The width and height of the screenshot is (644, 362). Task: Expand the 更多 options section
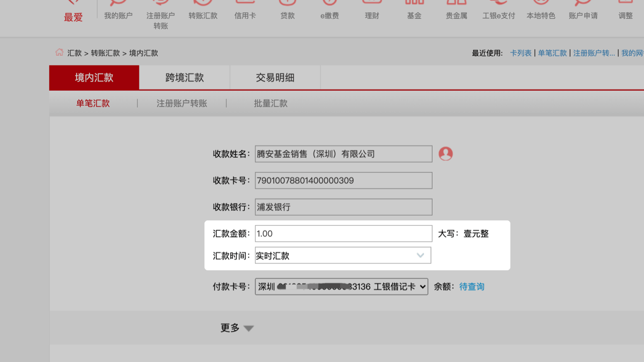point(237,328)
